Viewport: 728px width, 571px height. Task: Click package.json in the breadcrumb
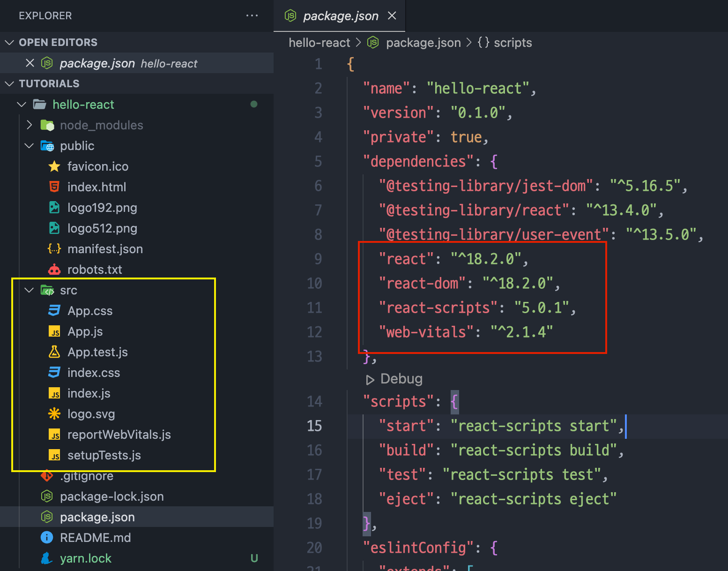[423, 43]
